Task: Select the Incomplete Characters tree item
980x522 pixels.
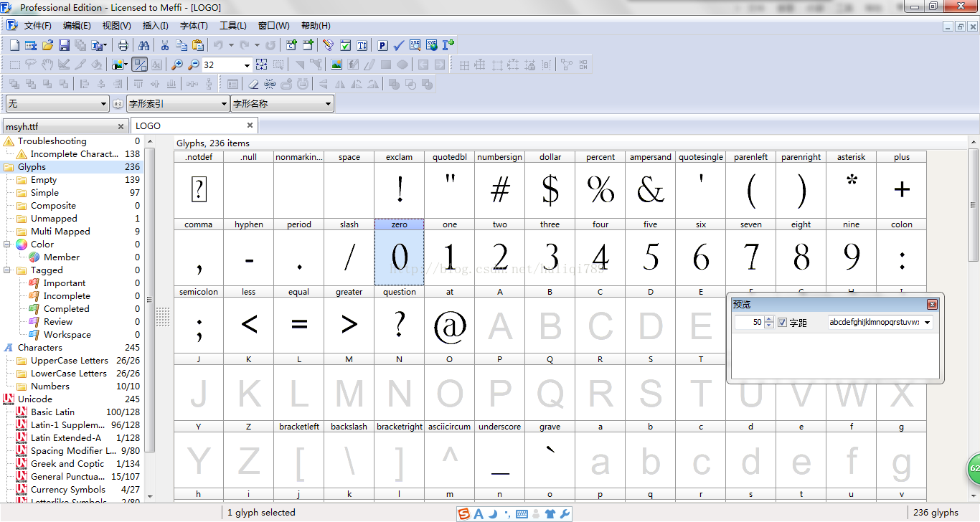Action: pos(75,154)
